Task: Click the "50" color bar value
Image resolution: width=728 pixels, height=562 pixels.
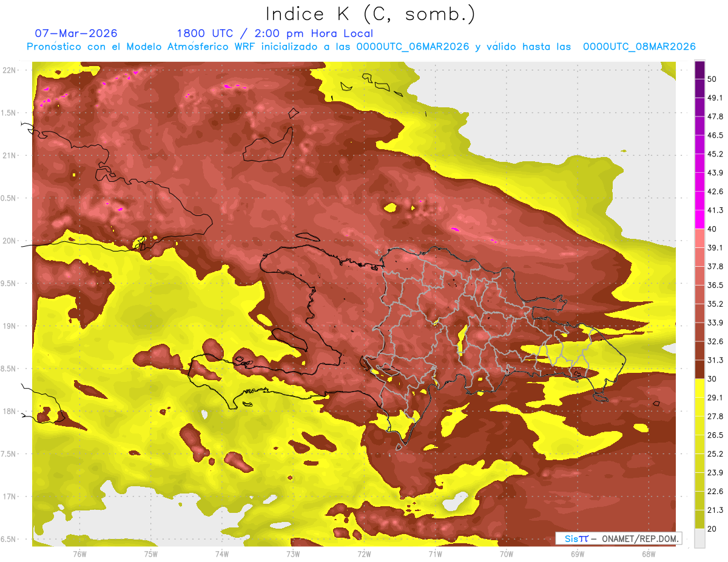Action: coord(712,79)
